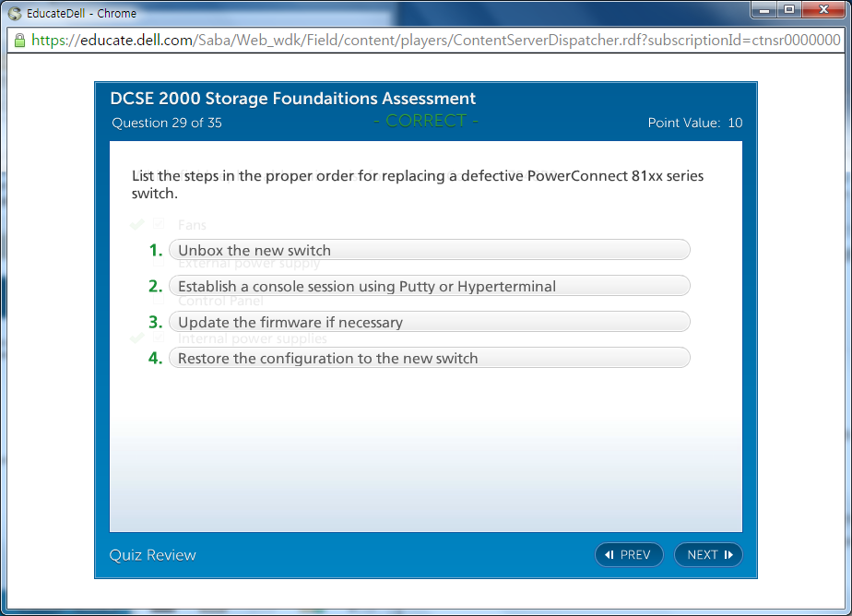Image resolution: width=852 pixels, height=616 pixels.
Task: Click the faded green checkmark beside Fans
Action: click(137, 224)
